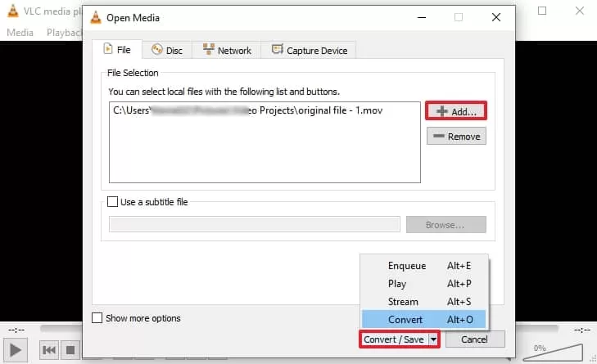597x364 pixels.
Task: Enable the Use a subtitle file checkbox
Action: pos(112,201)
